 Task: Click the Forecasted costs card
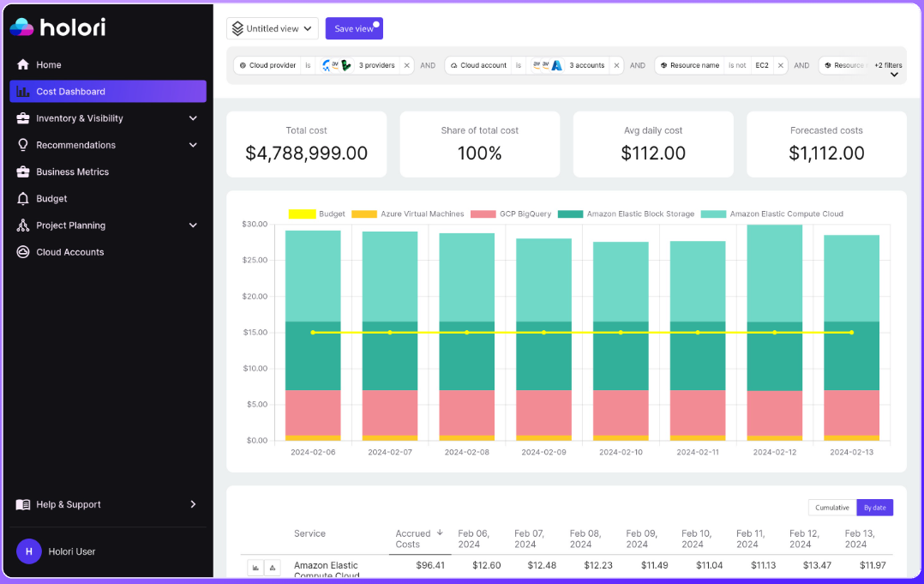826,144
